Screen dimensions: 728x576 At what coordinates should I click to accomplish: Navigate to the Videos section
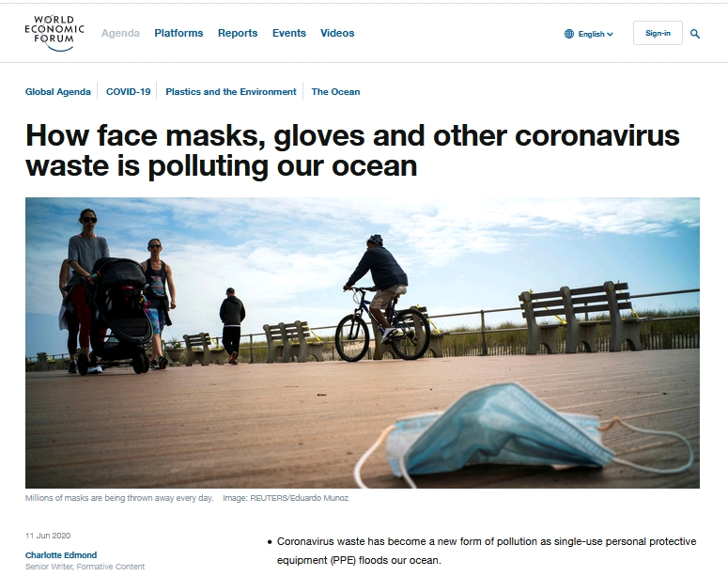click(337, 33)
